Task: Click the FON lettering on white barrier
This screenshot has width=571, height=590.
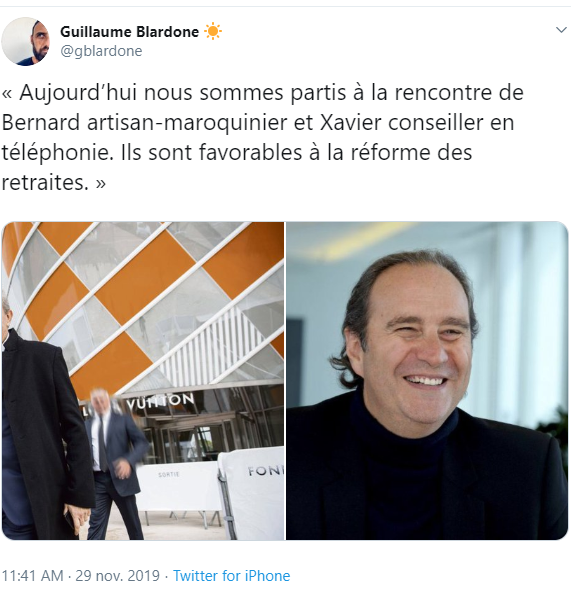Action: [x=266, y=471]
